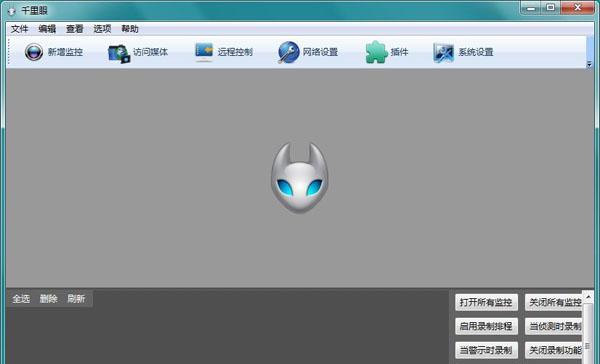Open the 帮助 menu

coord(130,29)
